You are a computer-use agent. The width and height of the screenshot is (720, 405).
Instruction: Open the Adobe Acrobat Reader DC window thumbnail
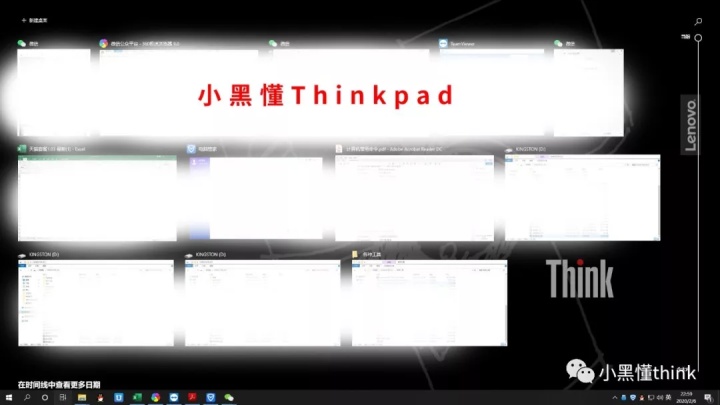point(415,198)
